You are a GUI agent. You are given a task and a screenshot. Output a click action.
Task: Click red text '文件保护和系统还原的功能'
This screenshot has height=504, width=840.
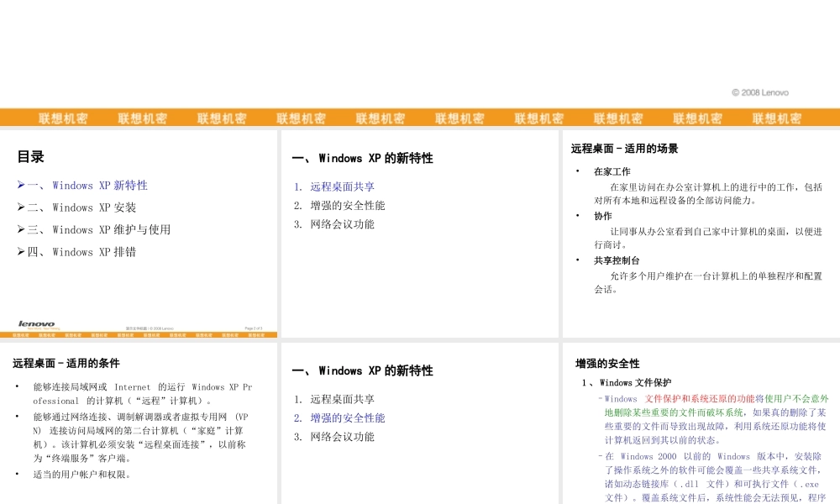click(700, 399)
